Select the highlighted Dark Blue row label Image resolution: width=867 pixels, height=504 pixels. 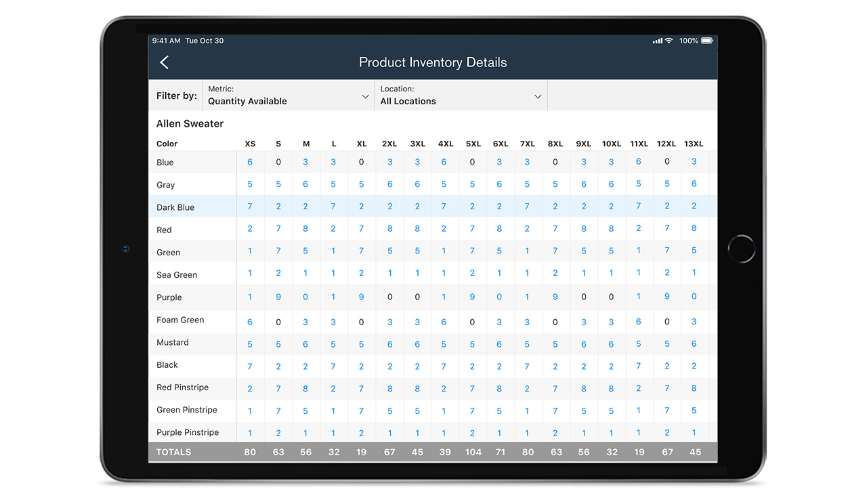click(175, 207)
